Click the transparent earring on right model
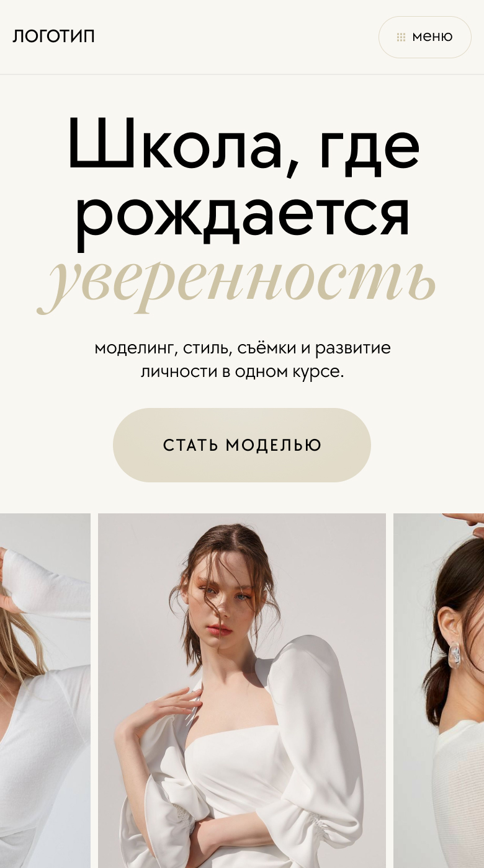Screen dimensions: 484x868 454,654
